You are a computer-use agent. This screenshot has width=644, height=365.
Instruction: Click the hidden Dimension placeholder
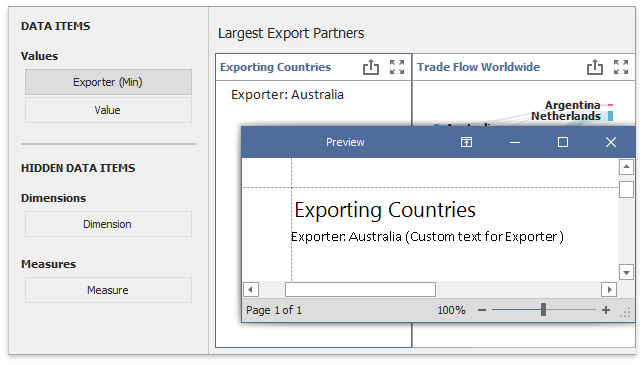pyautogui.click(x=108, y=224)
